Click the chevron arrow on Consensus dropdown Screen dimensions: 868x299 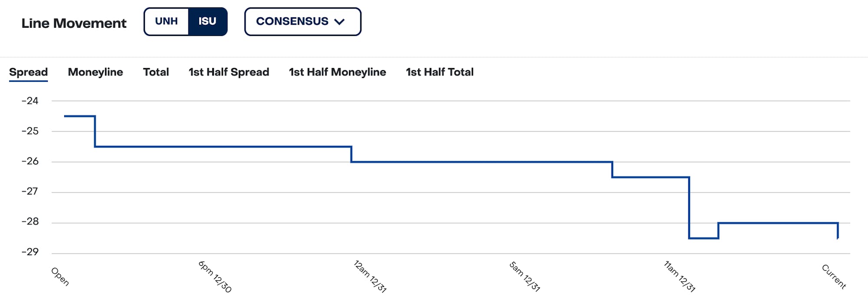[339, 22]
